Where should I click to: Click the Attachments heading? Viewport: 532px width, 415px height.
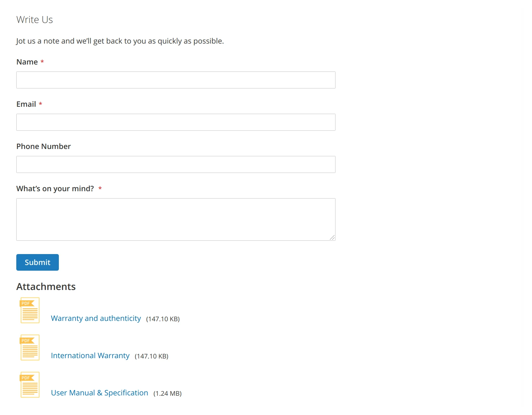pyautogui.click(x=46, y=286)
